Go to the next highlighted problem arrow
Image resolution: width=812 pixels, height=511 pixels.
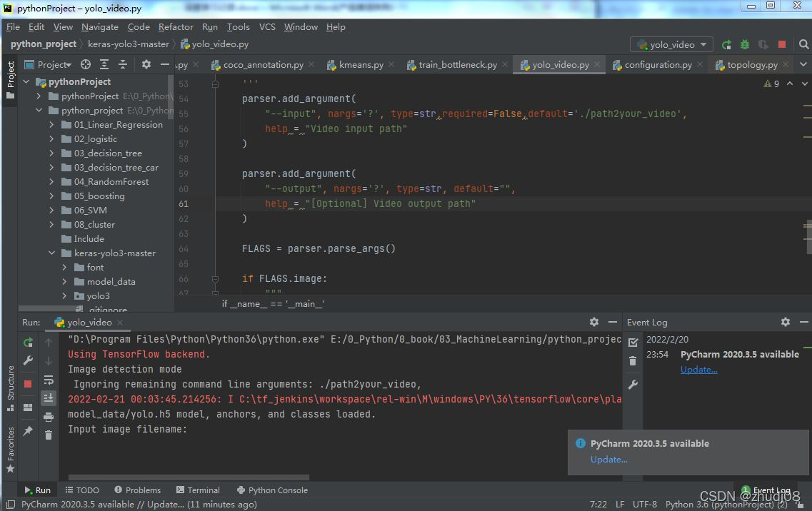(x=804, y=84)
